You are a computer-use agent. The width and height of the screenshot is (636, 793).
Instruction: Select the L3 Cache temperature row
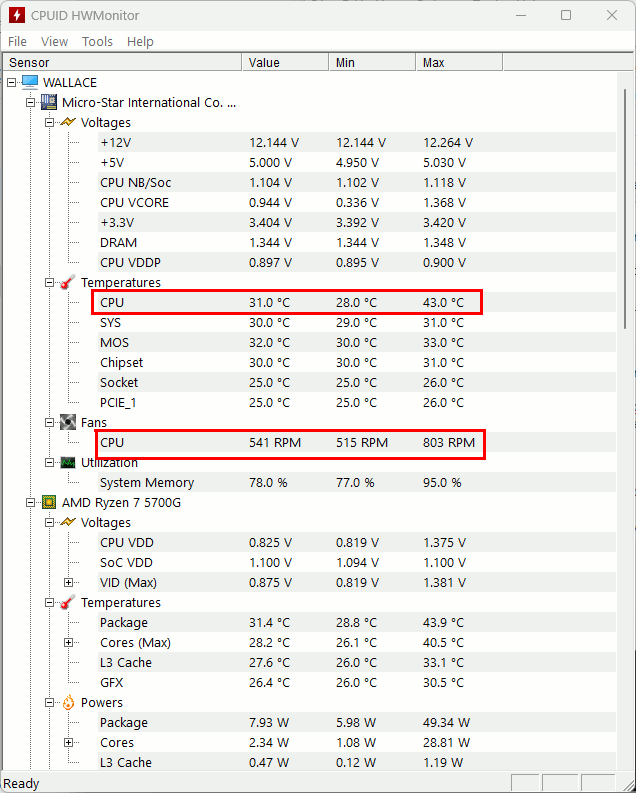(x=357, y=663)
